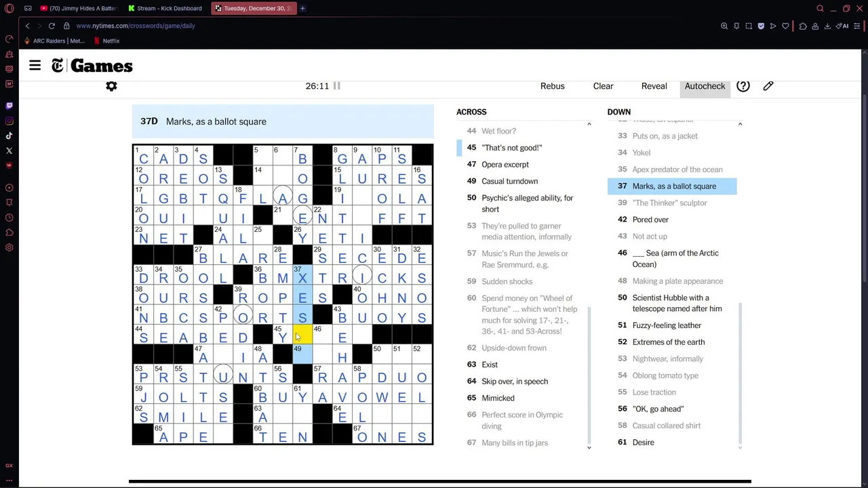
Task: Go back to previous page
Action: (x=27, y=26)
